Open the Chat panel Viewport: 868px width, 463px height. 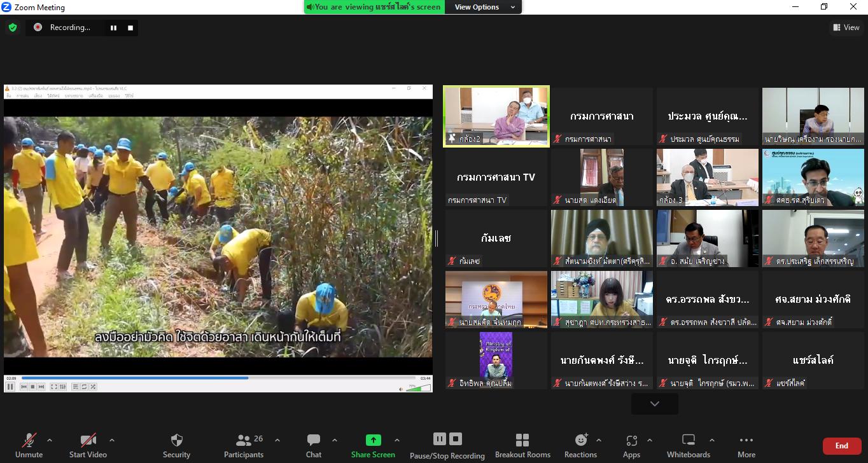click(314, 445)
